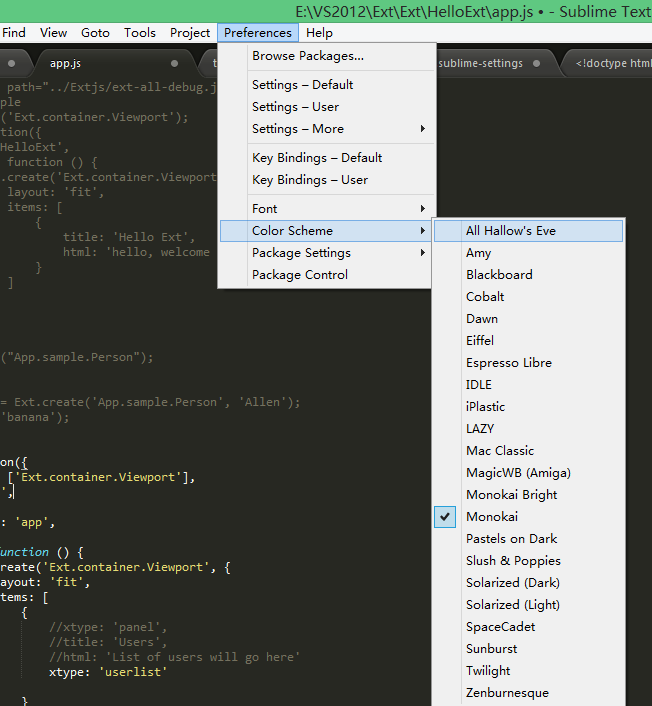
Task: Open the Settings – More submenu
Action: click(298, 129)
